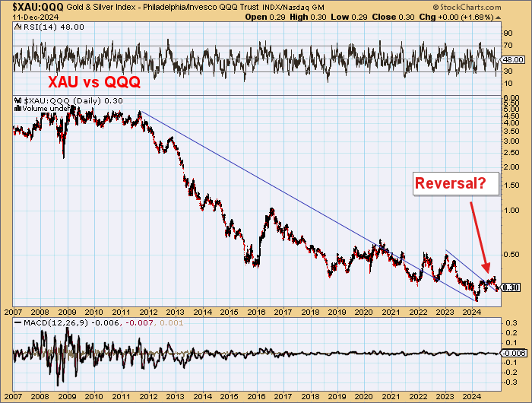The width and height of the screenshot is (532, 403).
Task: Click the 'MACD(12,26,9) -0.006' legend text
Action: 71,323
